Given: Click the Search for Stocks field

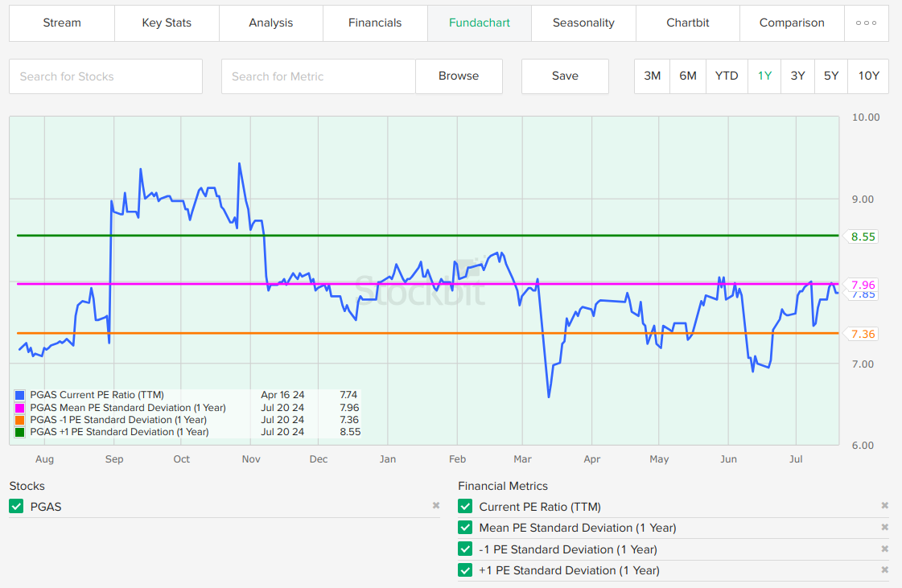Looking at the screenshot, I should 105,76.
